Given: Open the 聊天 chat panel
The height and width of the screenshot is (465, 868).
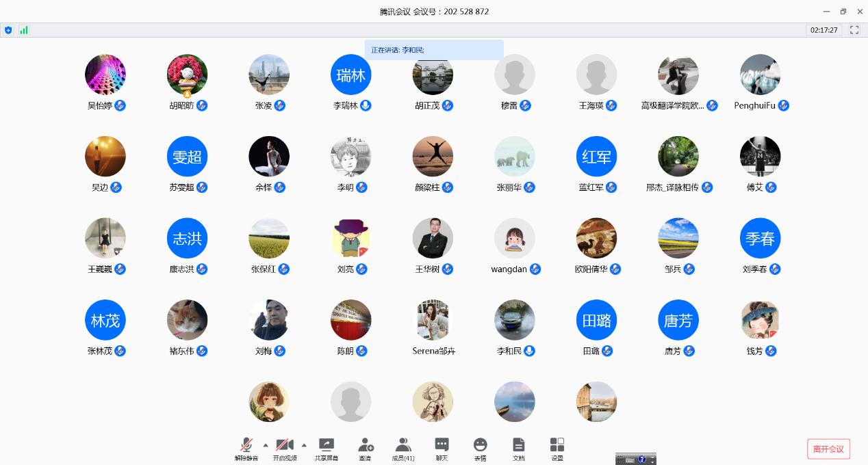Looking at the screenshot, I should click(442, 448).
